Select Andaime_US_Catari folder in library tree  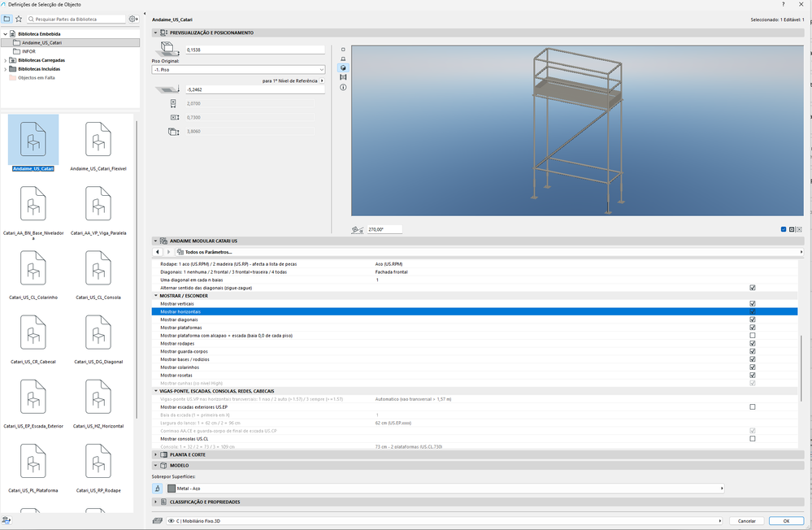point(71,42)
